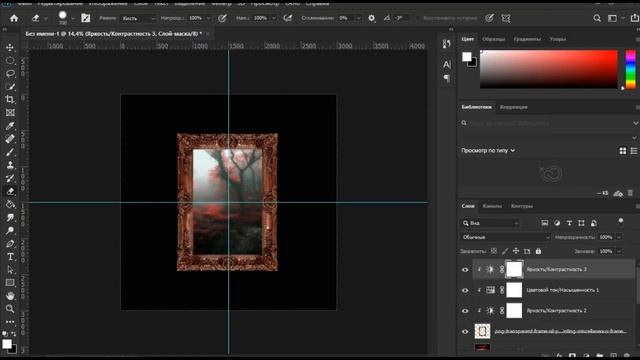Select the Elliptical Marquee tool
This screenshot has height=360, width=640.
(x=10, y=61)
